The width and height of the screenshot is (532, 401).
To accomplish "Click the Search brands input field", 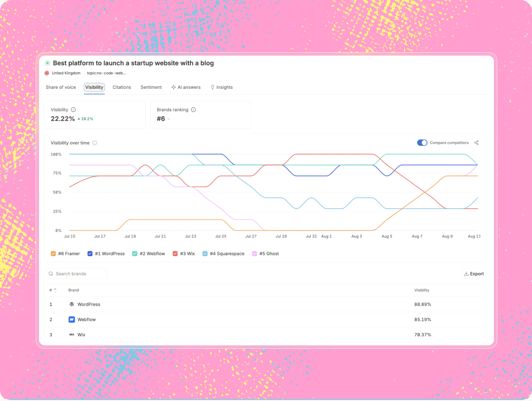I will (x=75, y=274).
